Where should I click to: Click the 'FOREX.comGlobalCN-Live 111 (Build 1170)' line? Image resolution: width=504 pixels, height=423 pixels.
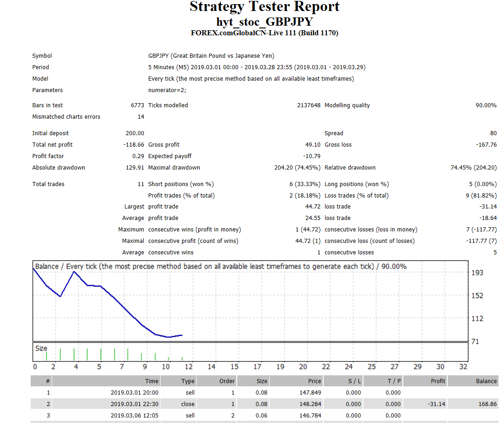click(265, 33)
